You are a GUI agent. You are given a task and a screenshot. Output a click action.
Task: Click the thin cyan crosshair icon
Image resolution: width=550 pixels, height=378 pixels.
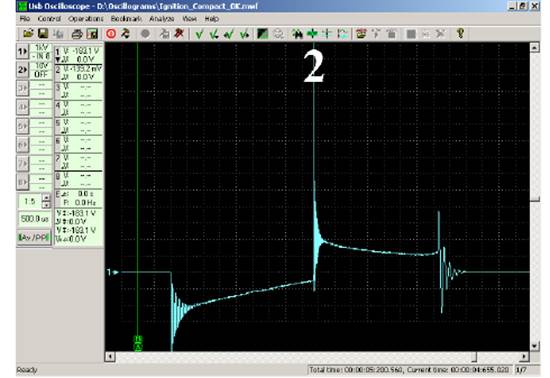pyautogui.click(x=327, y=34)
